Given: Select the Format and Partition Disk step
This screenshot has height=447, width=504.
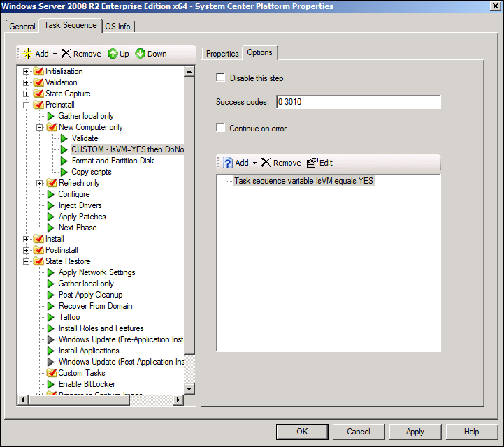Looking at the screenshot, I should coord(113,161).
